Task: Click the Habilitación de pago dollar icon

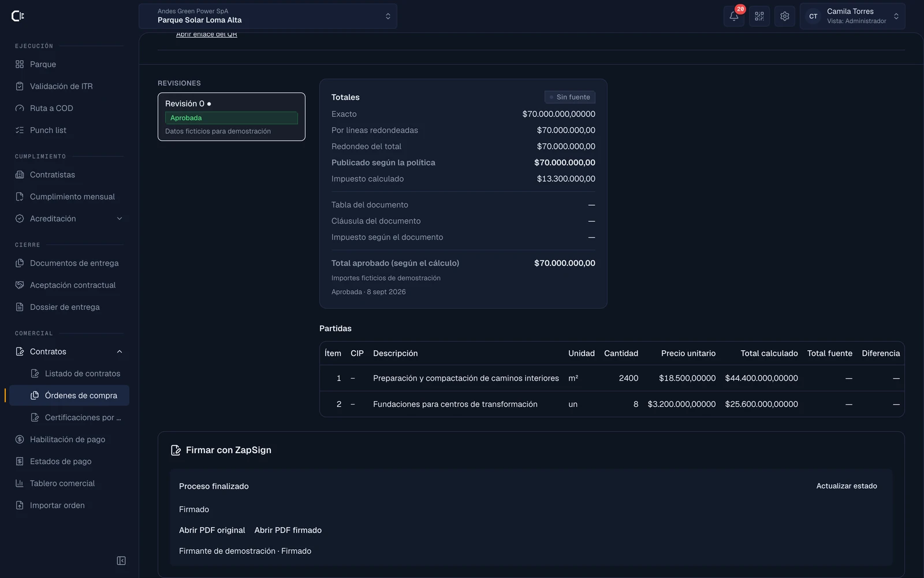Action: [20, 439]
